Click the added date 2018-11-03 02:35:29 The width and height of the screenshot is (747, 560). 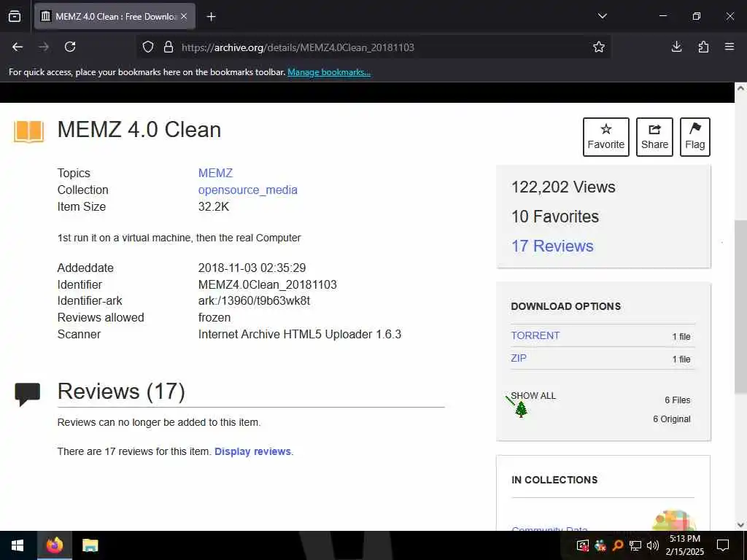252,268
